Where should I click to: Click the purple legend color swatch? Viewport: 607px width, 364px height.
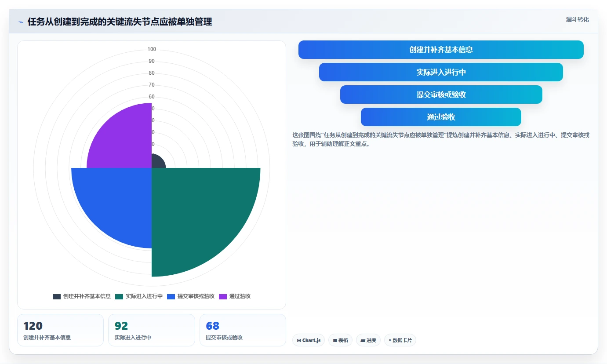tap(223, 297)
